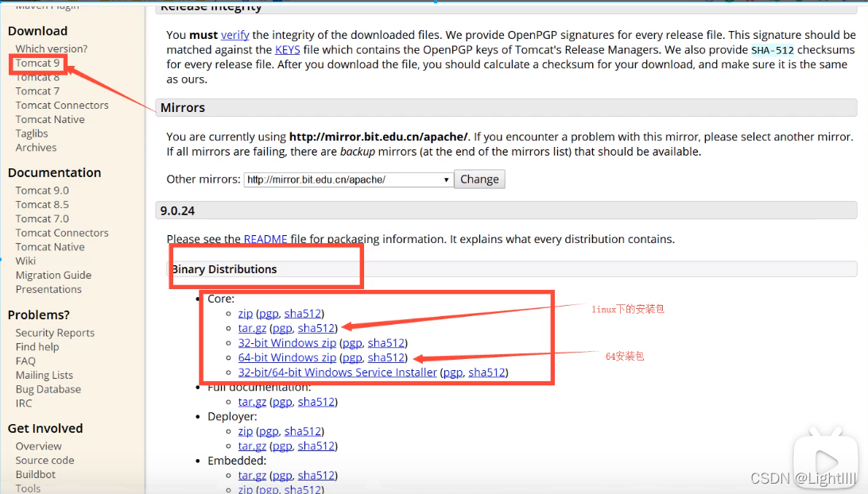Click the video play icon overlay

[825, 461]
